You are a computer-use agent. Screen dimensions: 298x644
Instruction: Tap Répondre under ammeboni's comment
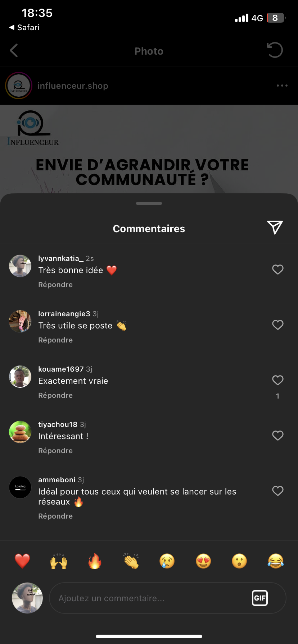(x=55, y=516)
